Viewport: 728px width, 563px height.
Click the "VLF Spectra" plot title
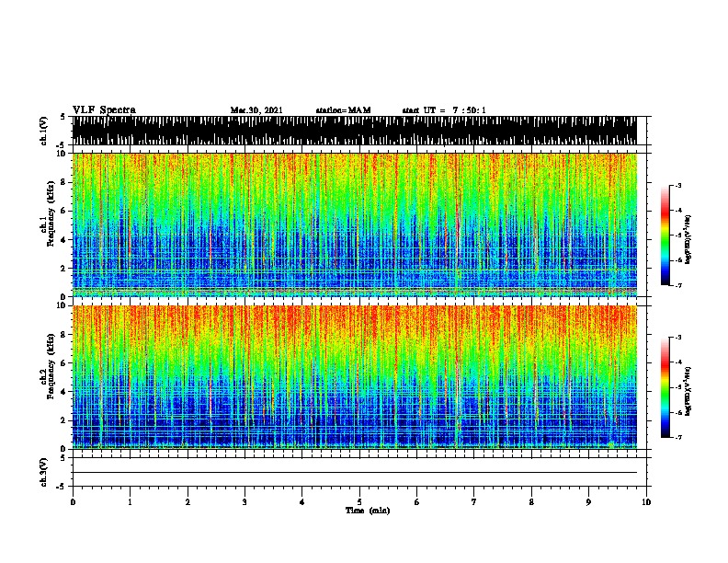click(x=104, y=110)
